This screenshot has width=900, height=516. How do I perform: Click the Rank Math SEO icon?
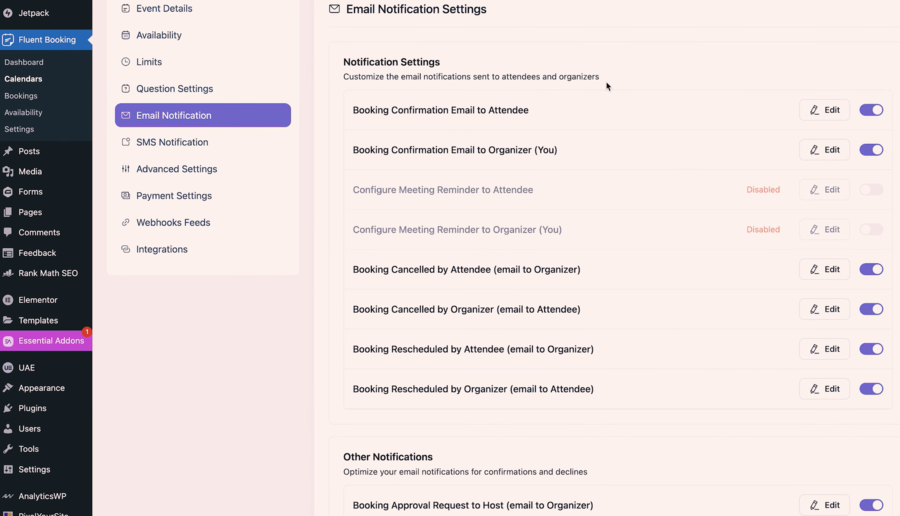point(8,273)
